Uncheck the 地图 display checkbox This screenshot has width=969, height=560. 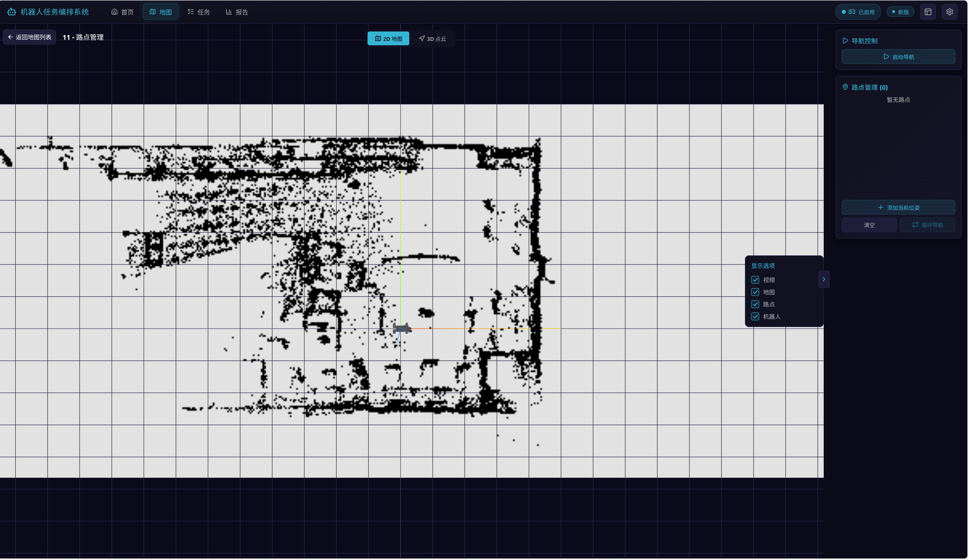[756, 292]
